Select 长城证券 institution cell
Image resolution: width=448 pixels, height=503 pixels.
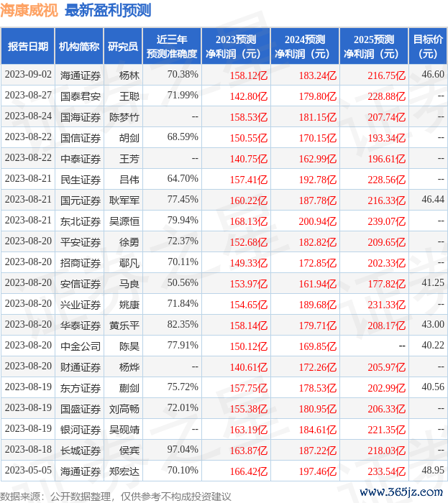(81, 451)
